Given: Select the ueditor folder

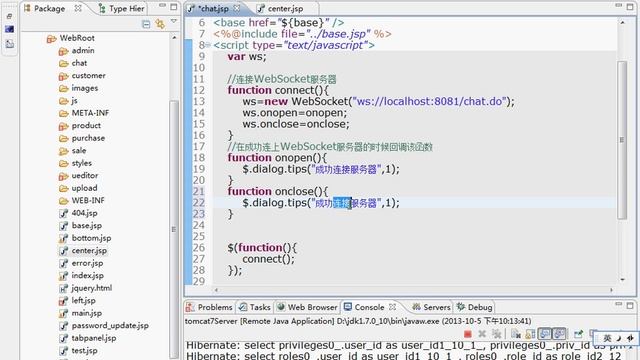Looking at the screenshot, I should click(x=79, y=176).
